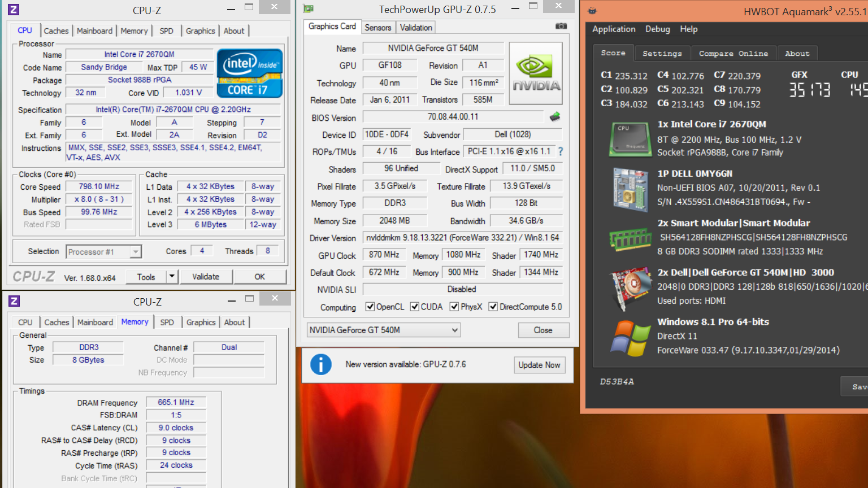Click the Validate button in CPU-Z
Image resolution: width=868 pixels, height=488 pixels.
coord(206,277)
